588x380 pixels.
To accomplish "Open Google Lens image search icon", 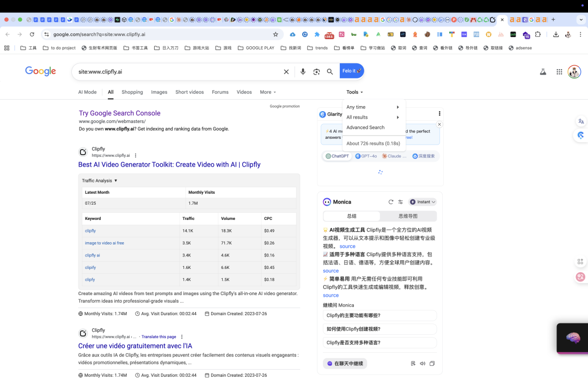I will pyautogui.click(x=316, y=72).
